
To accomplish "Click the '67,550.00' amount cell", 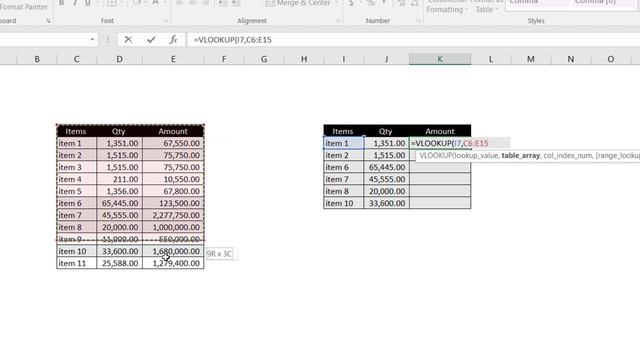I will [173, 143].
